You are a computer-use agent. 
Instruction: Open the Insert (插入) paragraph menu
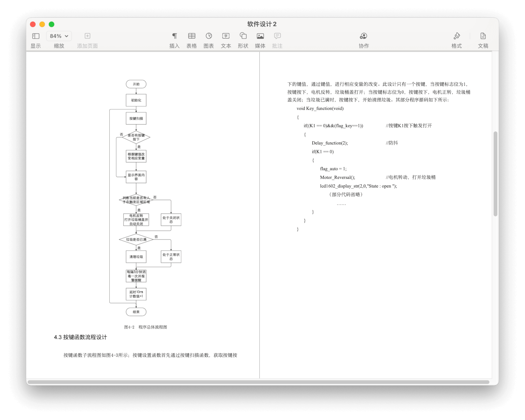(x=174, y=36)
